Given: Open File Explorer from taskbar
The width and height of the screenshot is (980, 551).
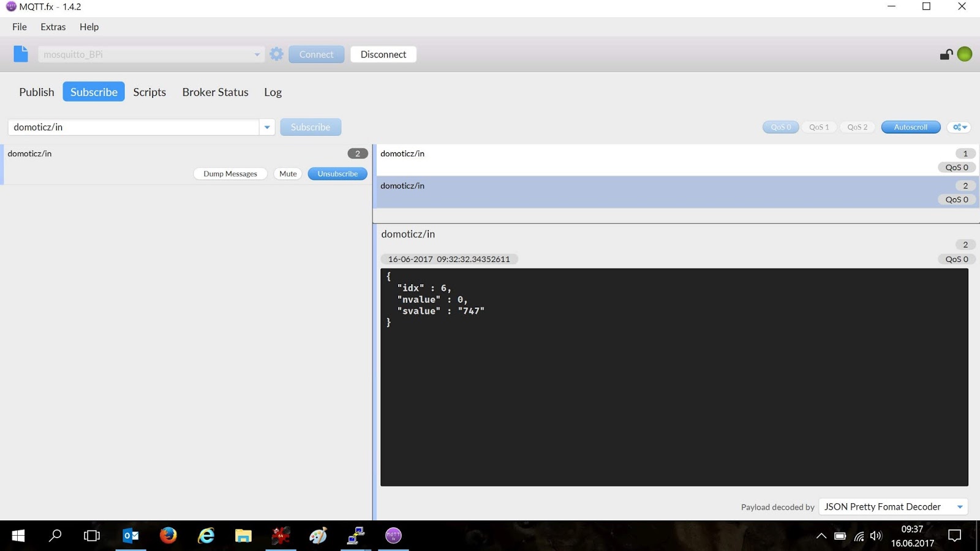Looking at the screenshot, I should [x=243, y=536].
